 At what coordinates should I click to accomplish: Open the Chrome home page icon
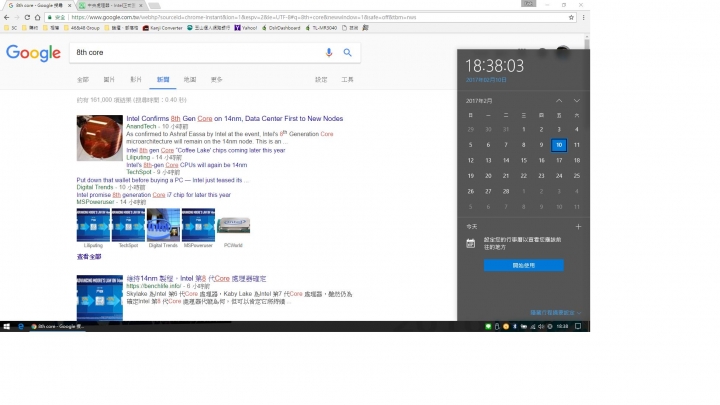coord(37,17)
